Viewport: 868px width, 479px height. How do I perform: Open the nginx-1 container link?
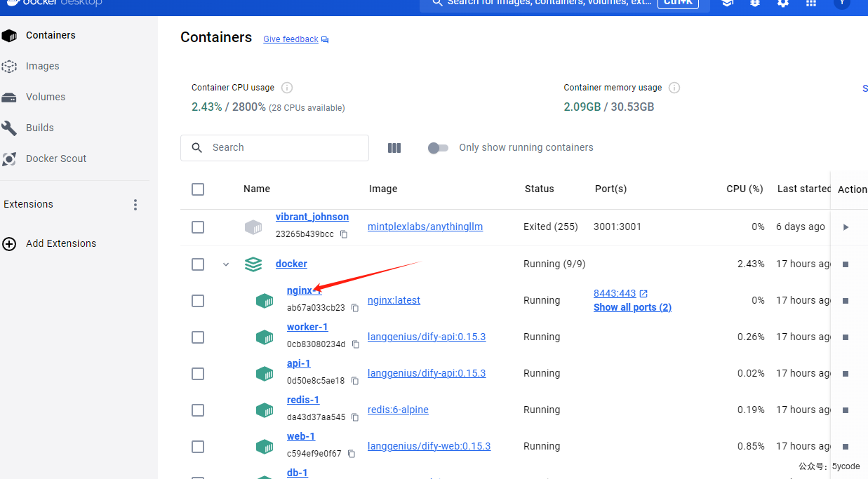pos(304,290)
